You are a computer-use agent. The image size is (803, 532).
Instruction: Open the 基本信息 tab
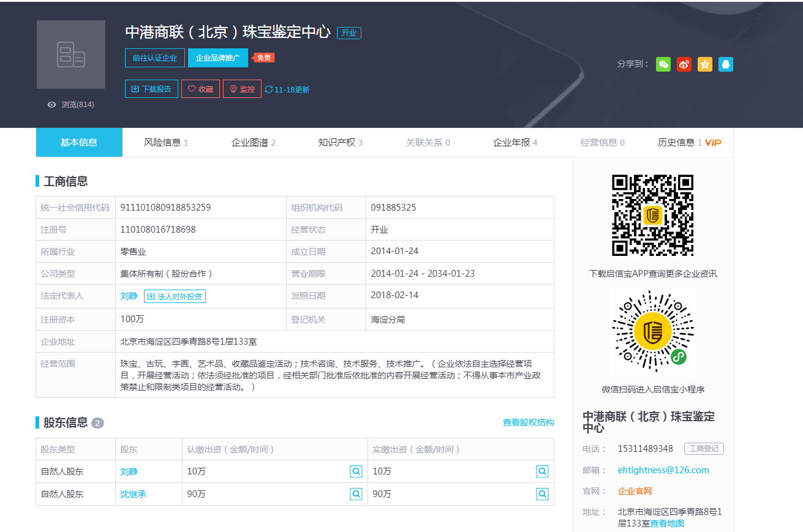(x=79, y=142)
